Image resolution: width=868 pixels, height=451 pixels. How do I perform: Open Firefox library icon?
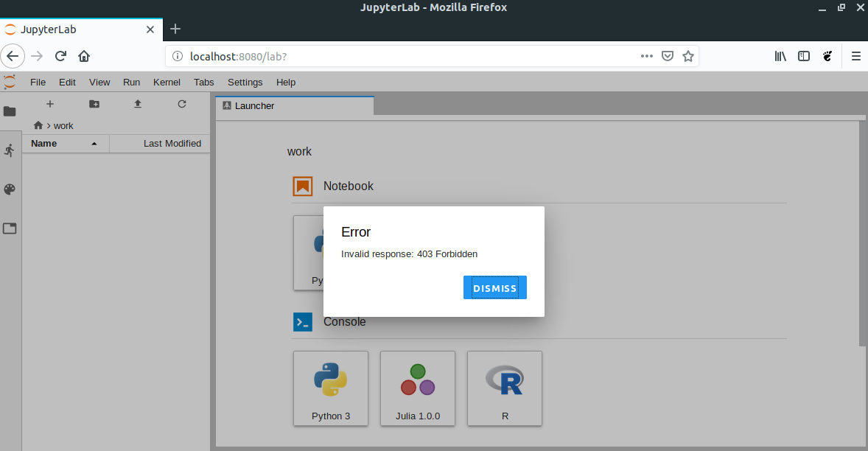pyautogui.click(x=780, y=56)
